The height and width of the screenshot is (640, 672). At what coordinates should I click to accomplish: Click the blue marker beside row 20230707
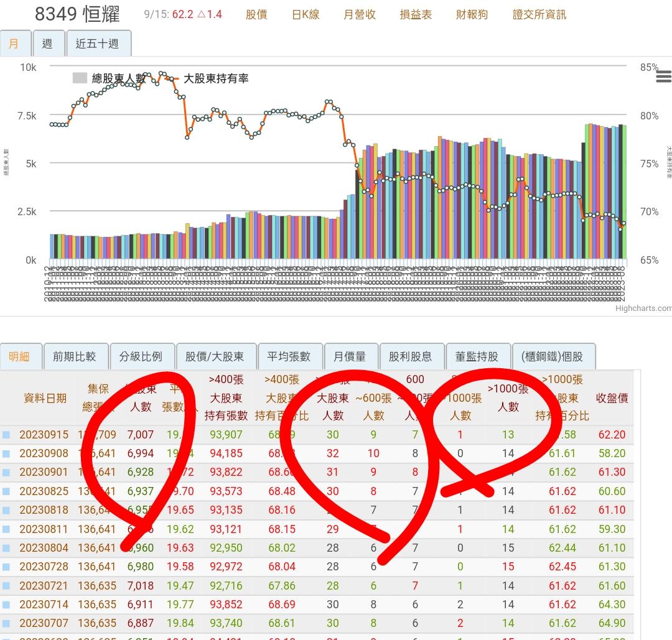pyautogui.click(x=6, y=623)
